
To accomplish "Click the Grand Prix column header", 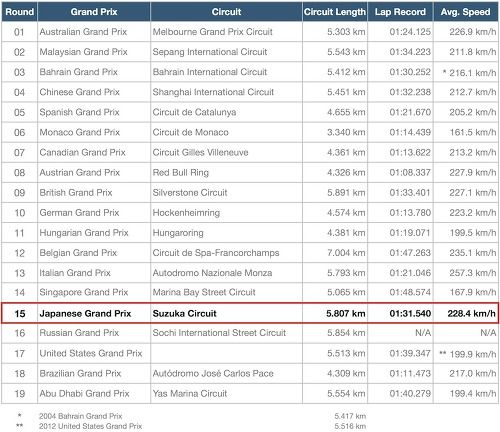I will coord(94,12).
